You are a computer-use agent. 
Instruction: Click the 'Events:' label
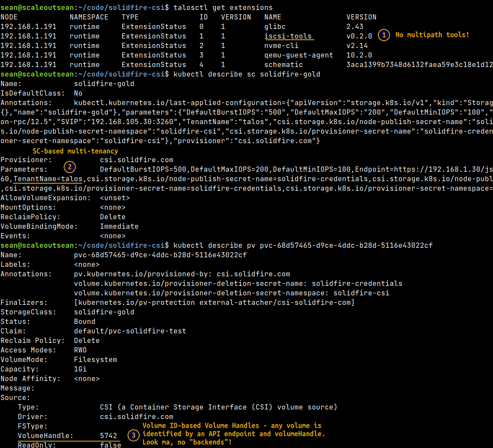(x=16, y=236)
